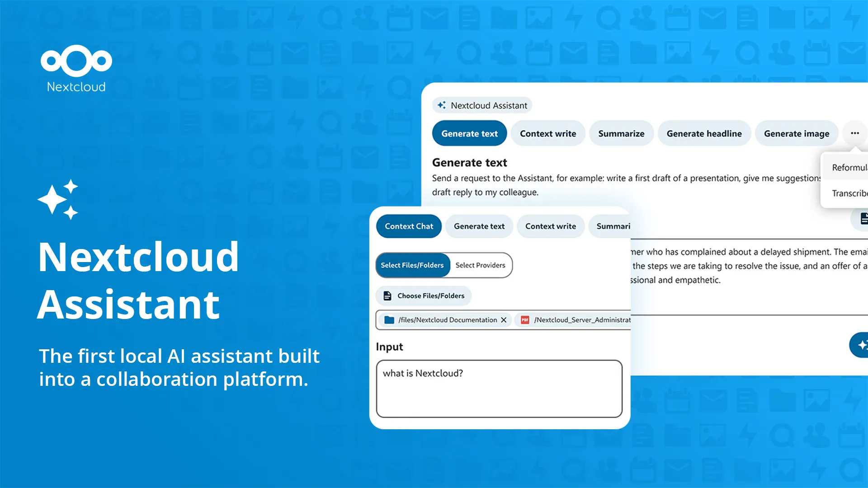Click the sparkle icon beside Nextcloud Assistant

click(442, 105)
